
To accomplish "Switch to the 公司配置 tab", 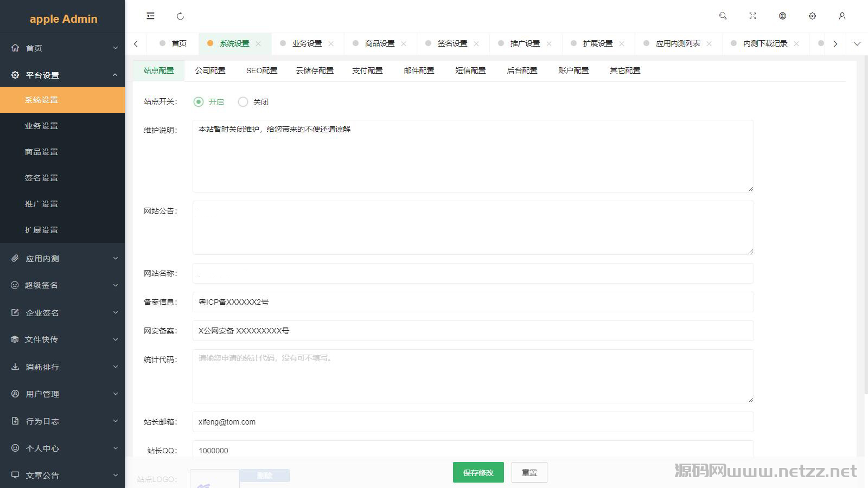I will 210,70.
